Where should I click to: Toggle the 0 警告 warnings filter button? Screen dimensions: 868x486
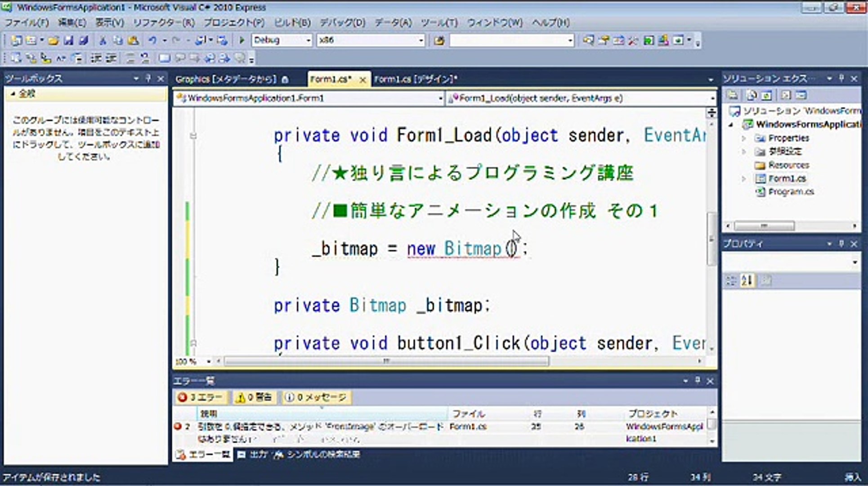pos(254,397)
